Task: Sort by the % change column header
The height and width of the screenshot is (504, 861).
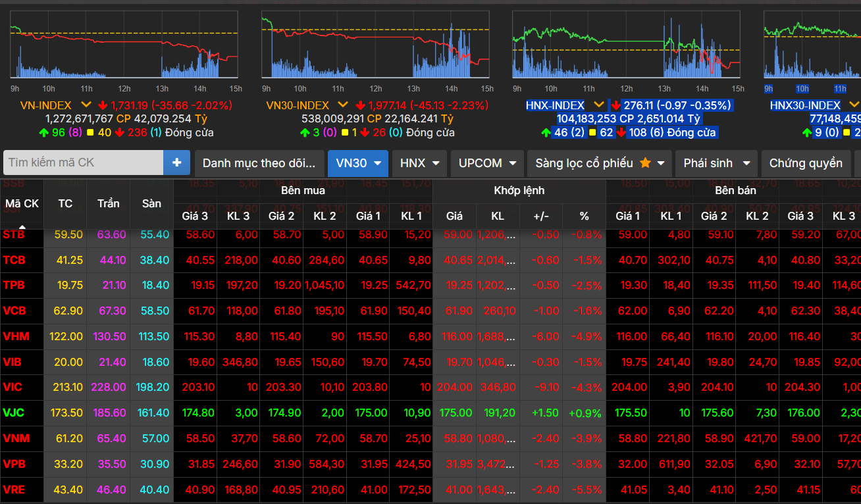Action: coord(584,216)
